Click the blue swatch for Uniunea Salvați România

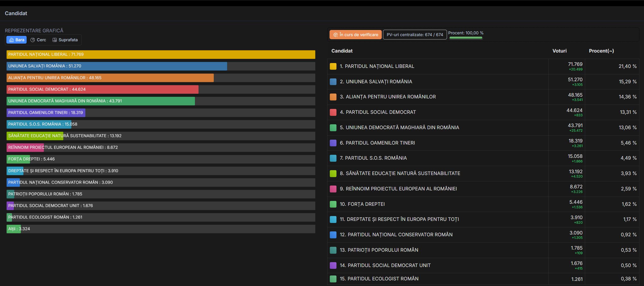333,82
